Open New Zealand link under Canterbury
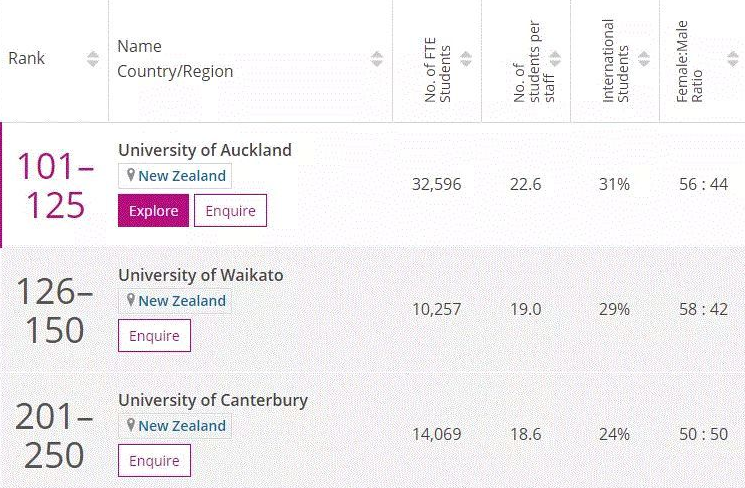Screen dimensions: 745x488 tap(182, 426)
